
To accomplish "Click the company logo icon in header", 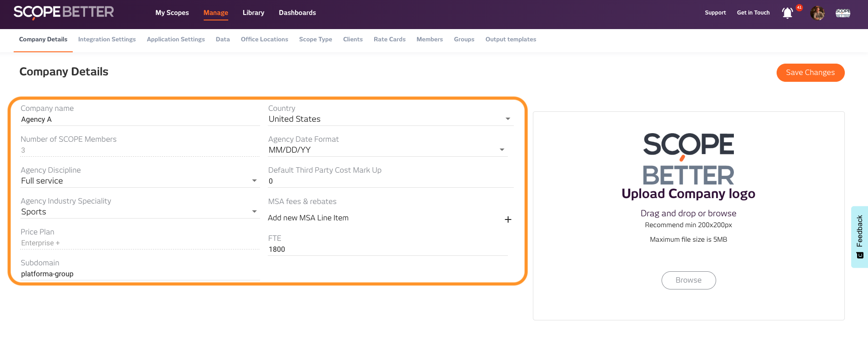I will point(843,13).
